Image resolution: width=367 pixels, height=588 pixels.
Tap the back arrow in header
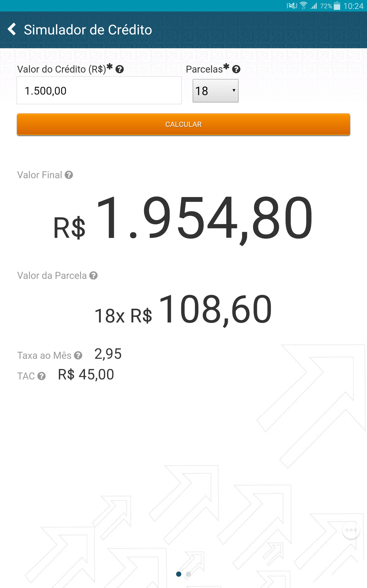tap(12, 29)
